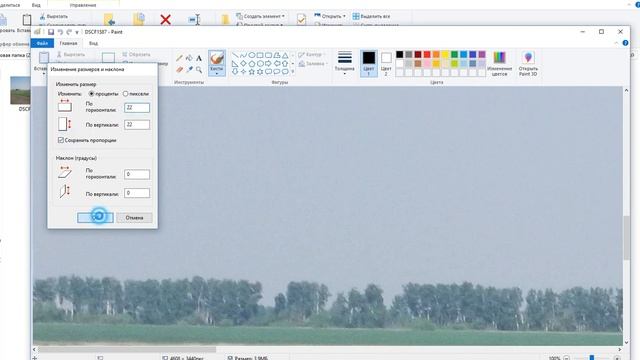The height and width of the screenshot is (360, 640).
Task: Pick the straight Line shape
Action: tap(235, 55)
